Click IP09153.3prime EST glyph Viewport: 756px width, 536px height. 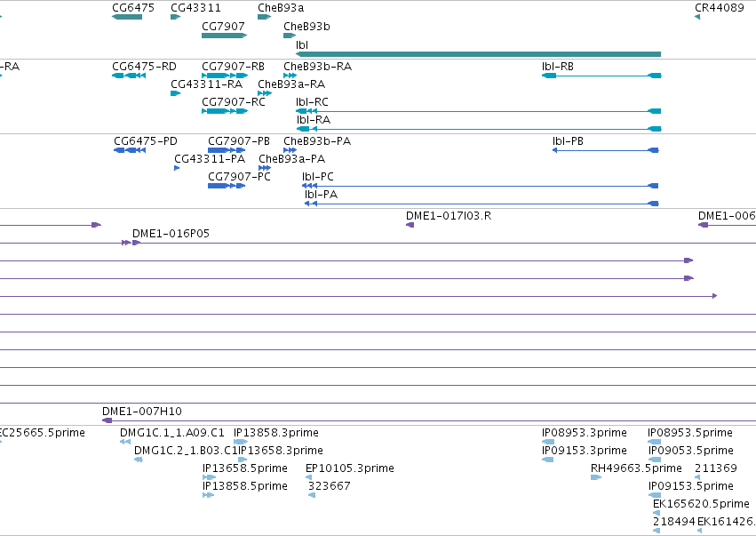click(548, 460)
